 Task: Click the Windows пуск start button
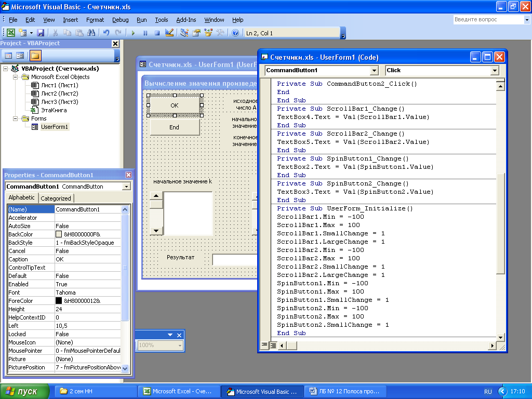[25, 391]
